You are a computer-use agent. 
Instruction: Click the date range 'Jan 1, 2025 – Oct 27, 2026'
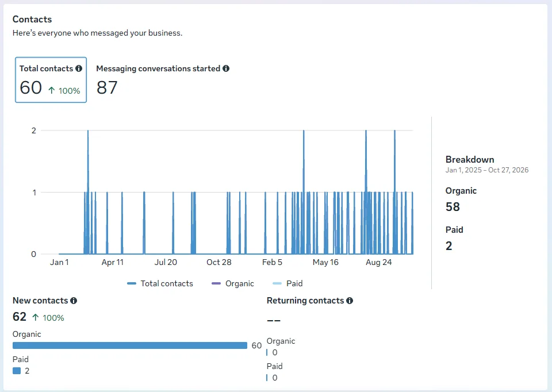pos(487,170)
